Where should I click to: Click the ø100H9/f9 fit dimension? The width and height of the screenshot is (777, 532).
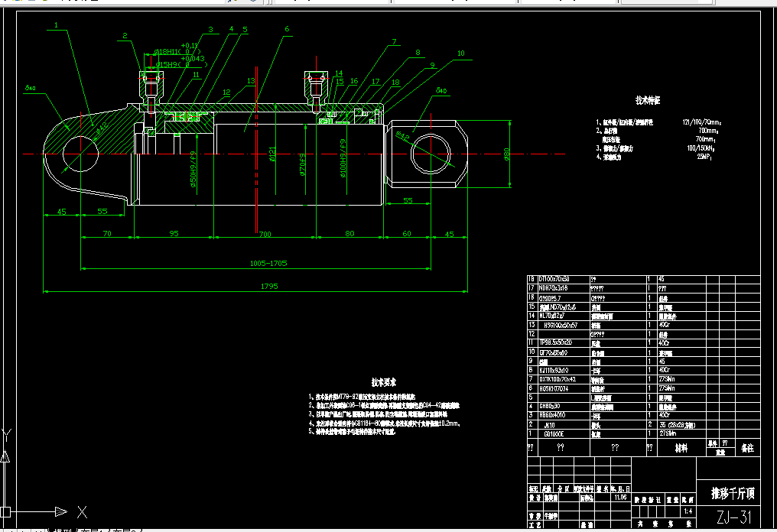tap(343, 158)
